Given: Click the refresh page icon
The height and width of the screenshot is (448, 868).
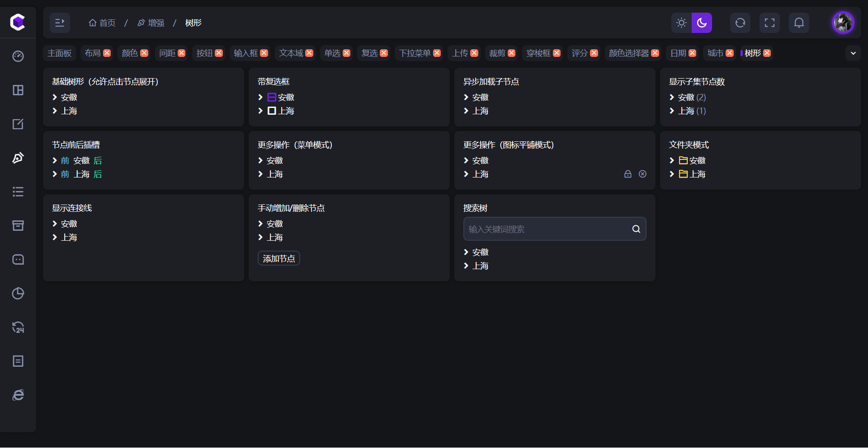Looking at the screenshot, I should (x=740, y=23).
